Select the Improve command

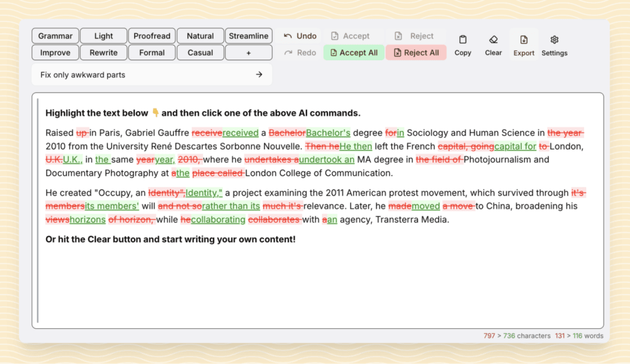[54, 53]
